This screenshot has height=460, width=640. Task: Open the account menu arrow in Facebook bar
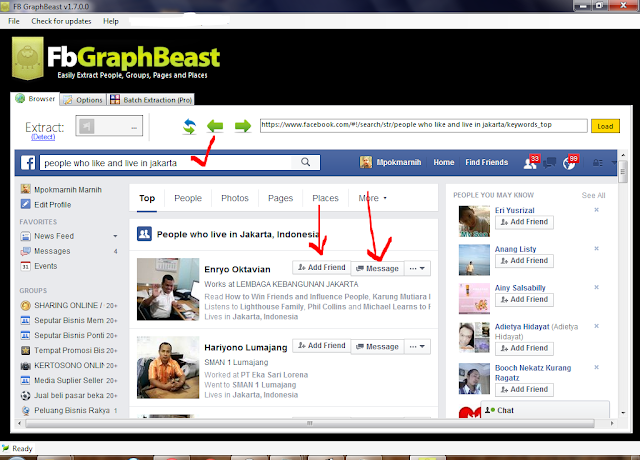[x=613, y=163]
